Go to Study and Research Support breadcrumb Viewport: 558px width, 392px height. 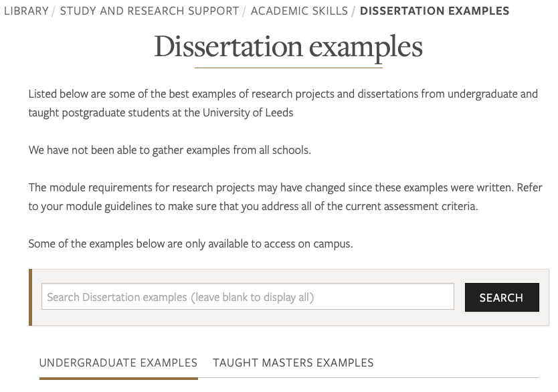pyautogui.click(x=149, y=11)
